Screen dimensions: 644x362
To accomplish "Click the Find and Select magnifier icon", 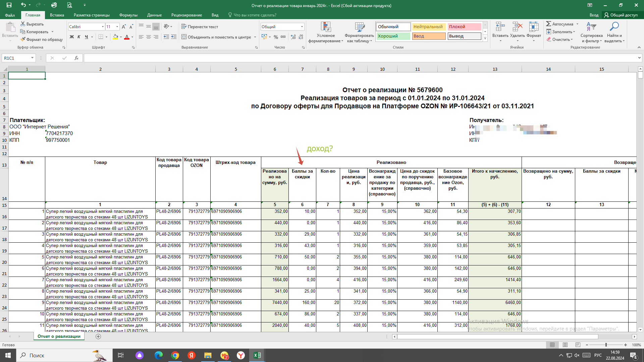I will tap(614, 26).
